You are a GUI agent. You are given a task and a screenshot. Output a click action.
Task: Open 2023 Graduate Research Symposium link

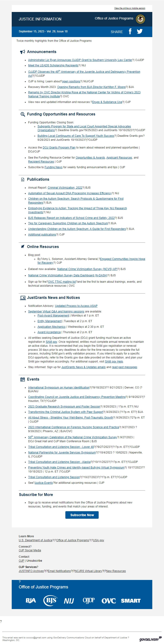(64, 406)
